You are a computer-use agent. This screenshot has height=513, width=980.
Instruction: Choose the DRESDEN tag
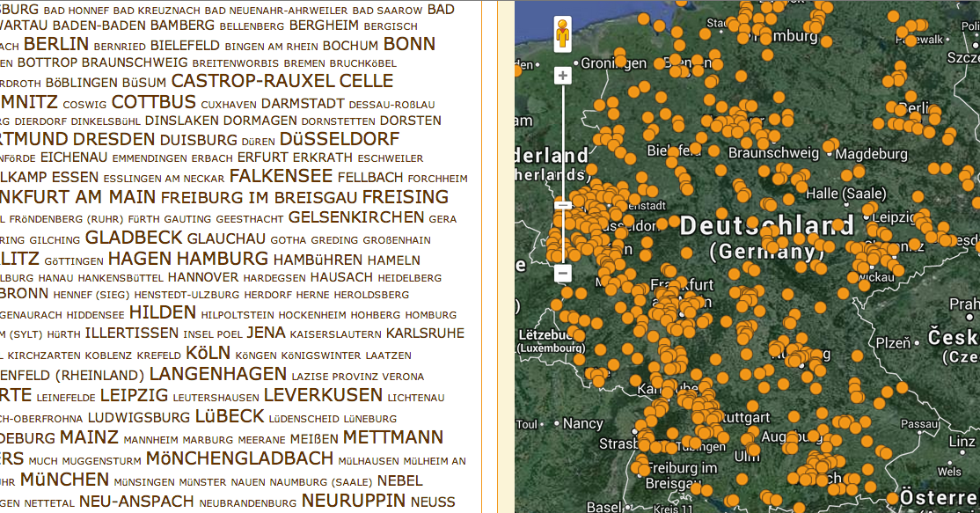coord(113,139)
